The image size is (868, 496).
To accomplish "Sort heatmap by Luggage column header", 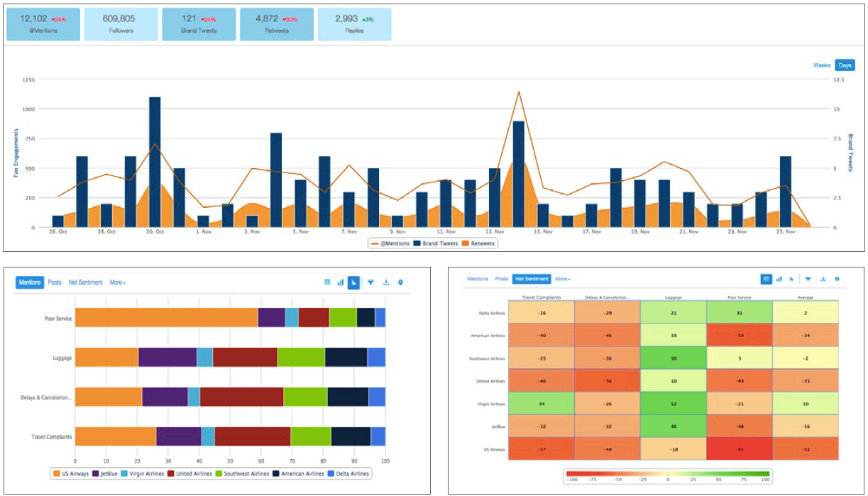I will click(x=674, y=297).
